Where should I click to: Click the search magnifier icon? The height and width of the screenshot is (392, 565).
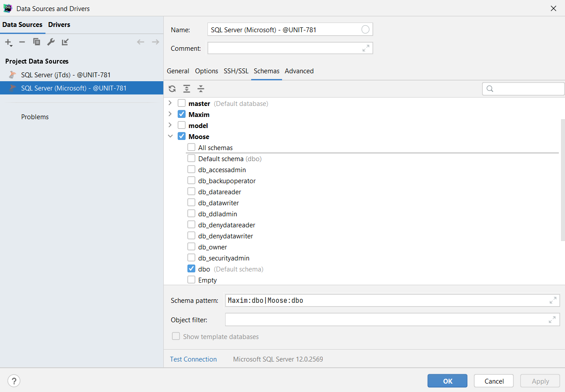490,89
